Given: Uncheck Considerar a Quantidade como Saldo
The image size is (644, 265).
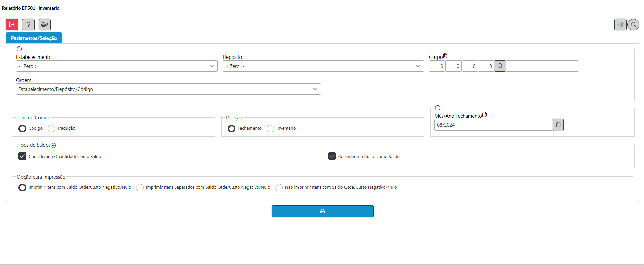Looking at the screenshot, I should click(x=22, y=156).
